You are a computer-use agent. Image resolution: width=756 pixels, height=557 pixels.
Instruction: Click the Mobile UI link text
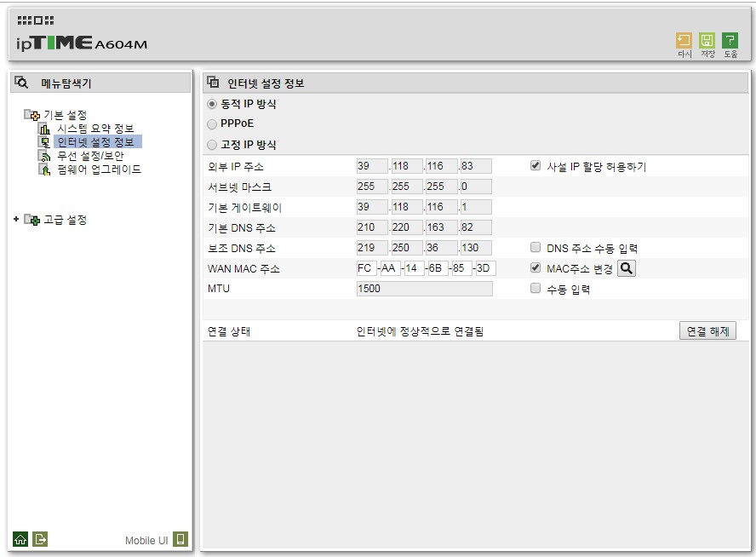tap(146, 541)
